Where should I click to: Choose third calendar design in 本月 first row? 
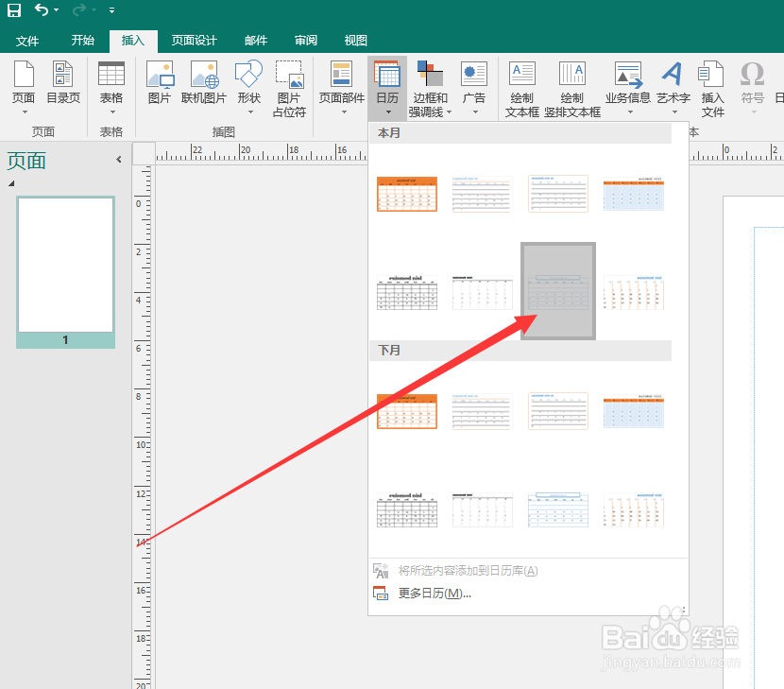(558, 194)
